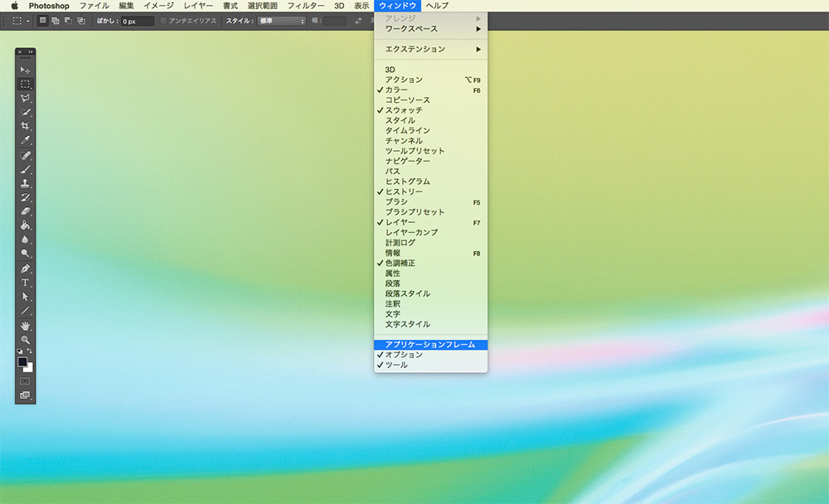Choose Add to Selection mode
Viewport: 829px width, 504px height.
coord(55,21)
